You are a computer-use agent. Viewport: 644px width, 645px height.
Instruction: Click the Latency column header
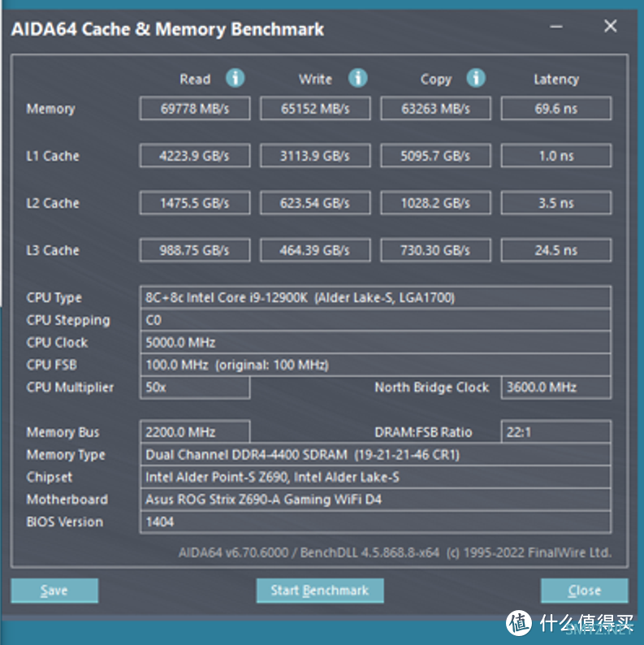tap(556, 80)
